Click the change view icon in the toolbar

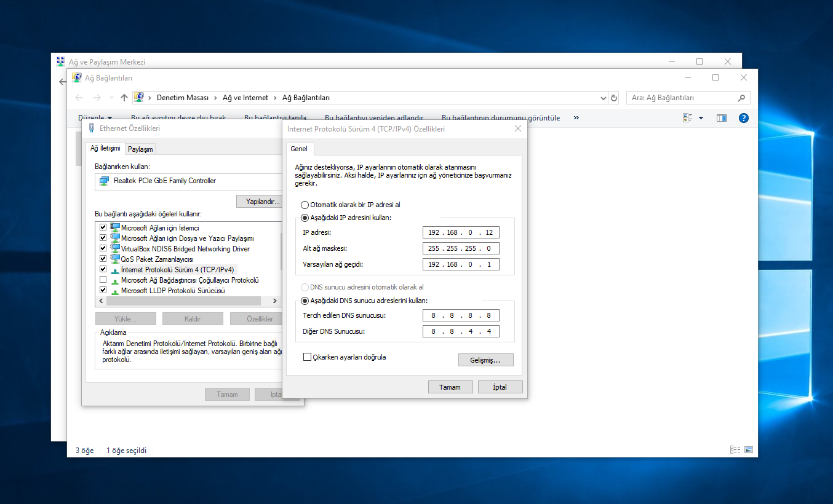coord(688,118)
